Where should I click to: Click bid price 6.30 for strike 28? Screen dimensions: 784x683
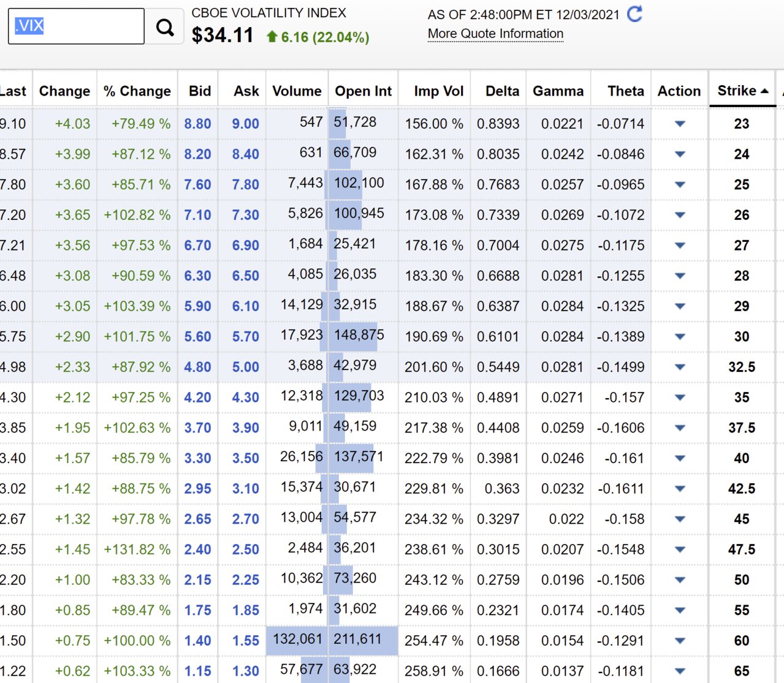[x=197, y=276]
